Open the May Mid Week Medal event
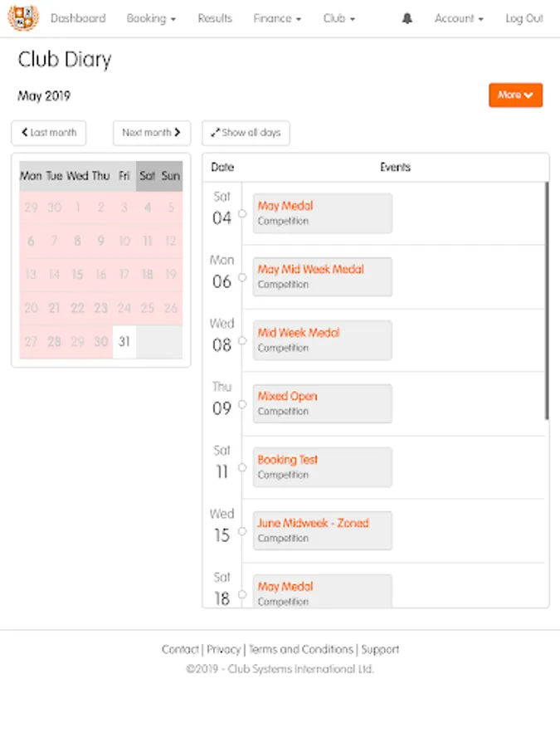The width and height of the screenshot is (560, 747). tap(310, 269)
